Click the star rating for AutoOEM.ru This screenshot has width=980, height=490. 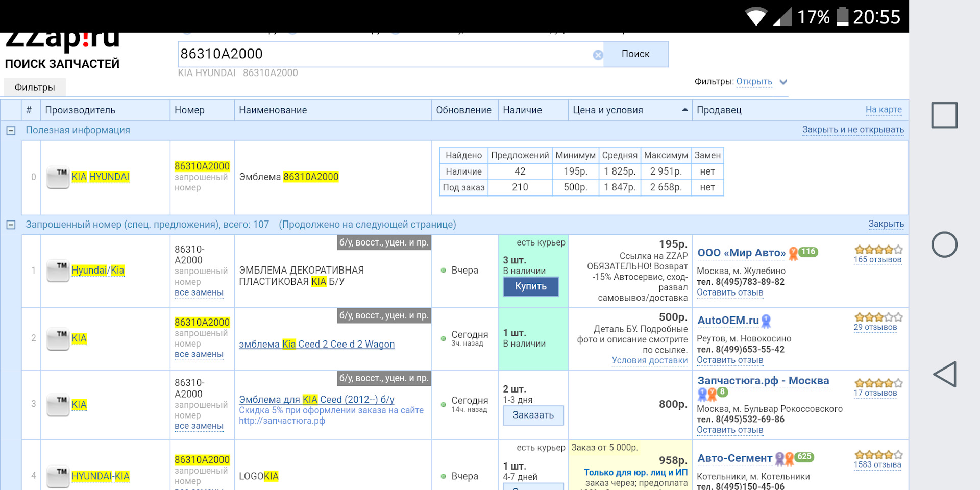point(878,317)
